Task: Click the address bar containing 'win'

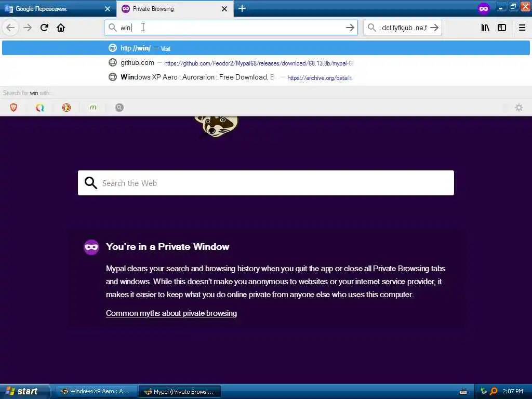Action: pyautogui.click(x=231, y=28)
